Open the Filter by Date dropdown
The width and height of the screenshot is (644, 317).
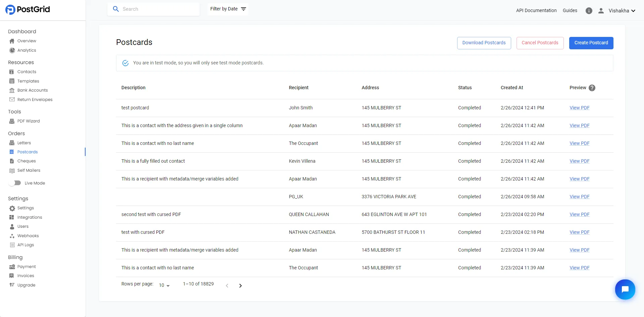[x=228, y=9]
